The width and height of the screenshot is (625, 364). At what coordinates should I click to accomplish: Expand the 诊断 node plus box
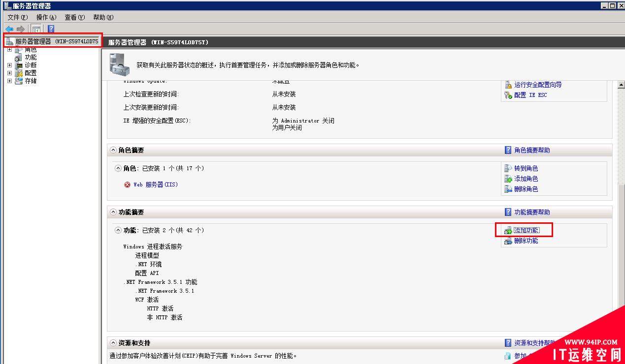pyautogui.click(x=9, y=65)
